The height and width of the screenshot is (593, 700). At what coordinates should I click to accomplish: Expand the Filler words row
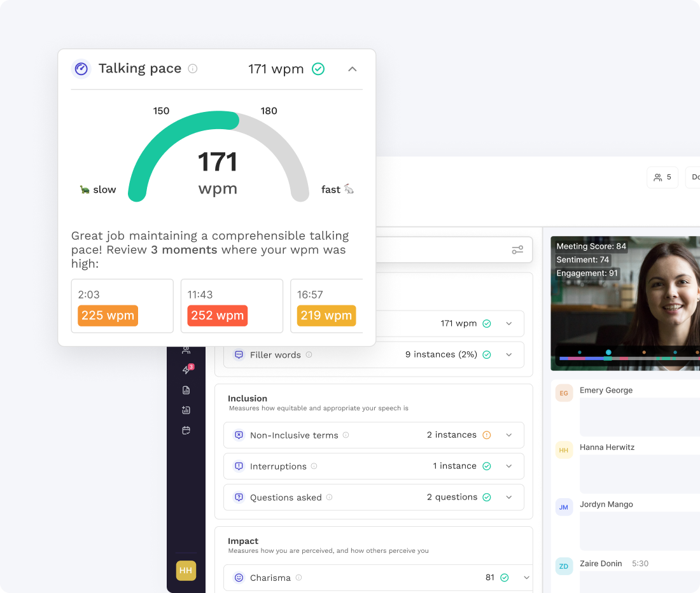(508, 354)
